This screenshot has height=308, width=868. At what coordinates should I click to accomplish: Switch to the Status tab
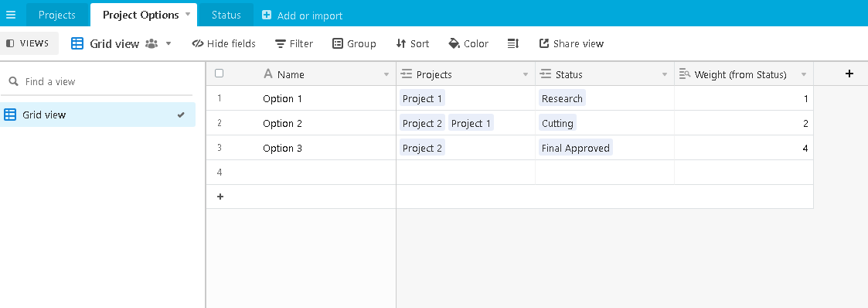coord(226,15)
